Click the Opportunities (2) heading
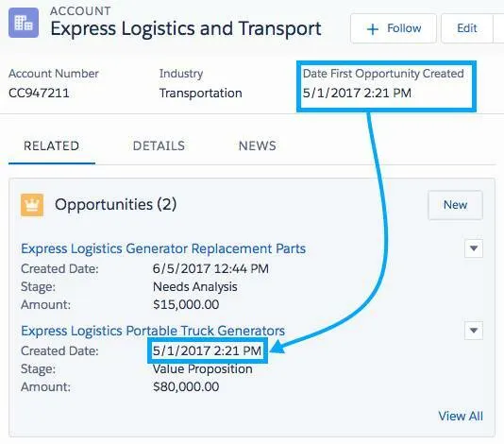Viewport: 504px width, 444px height. [116, 205]
